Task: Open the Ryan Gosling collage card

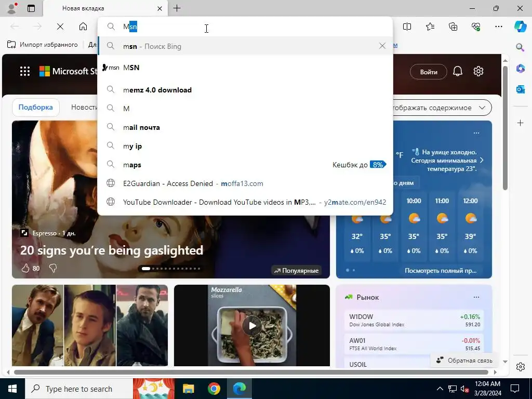Action: pos(90,325)
